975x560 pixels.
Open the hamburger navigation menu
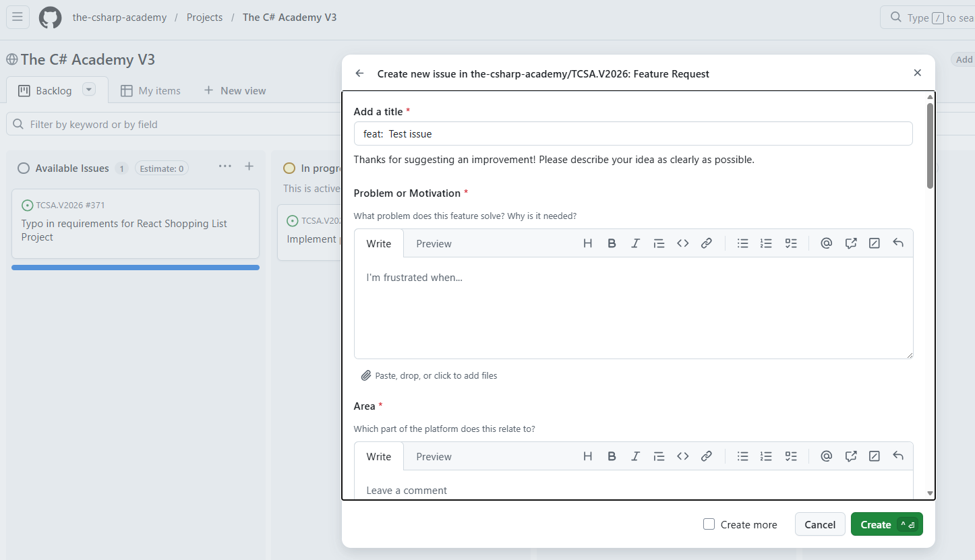pyautogui.click(x=18, y=18)
